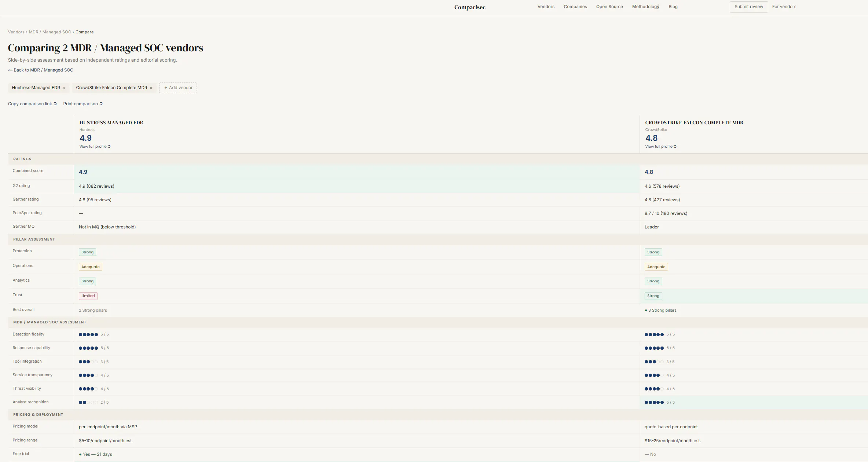The height and width of the screenshot is (462, 868).
Task: Click Huntress Analyst recognition rating dots
Action: [88, 403]
